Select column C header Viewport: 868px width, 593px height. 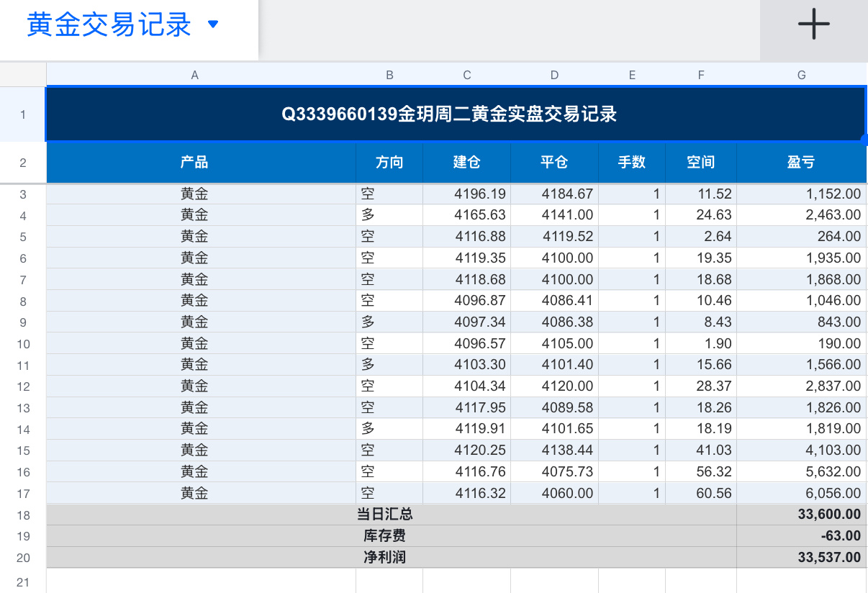467,75
